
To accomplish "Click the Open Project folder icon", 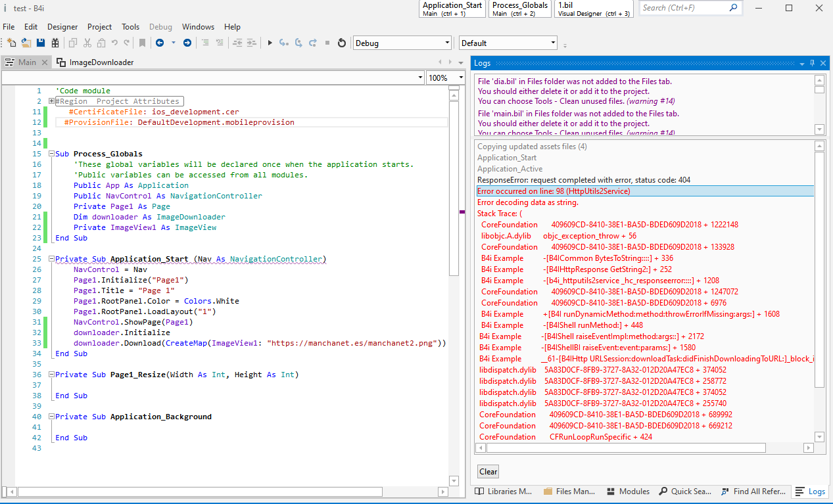I will point(26,43).
